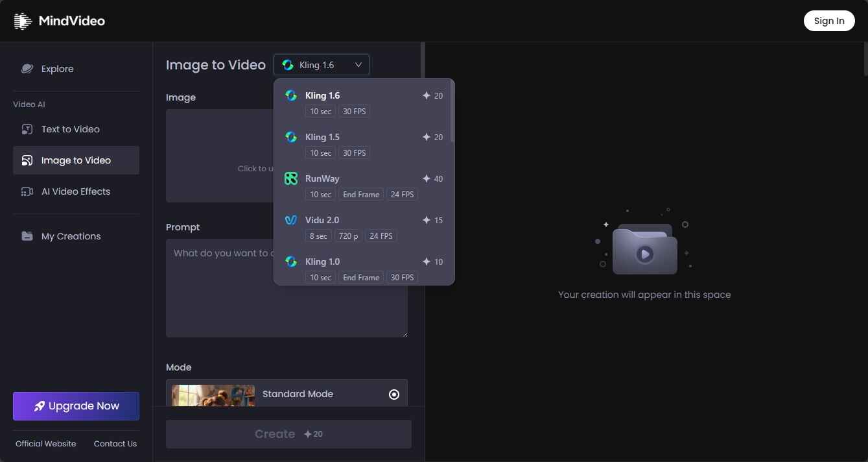Click the Explore planet icon
Screen dimensions: 868x462
[x=27, y=69]
